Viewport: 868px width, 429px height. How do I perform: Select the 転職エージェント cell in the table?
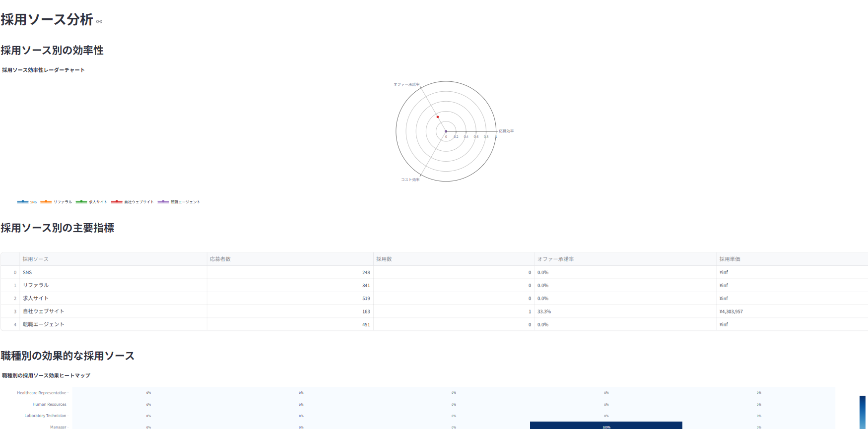(113, 324)
